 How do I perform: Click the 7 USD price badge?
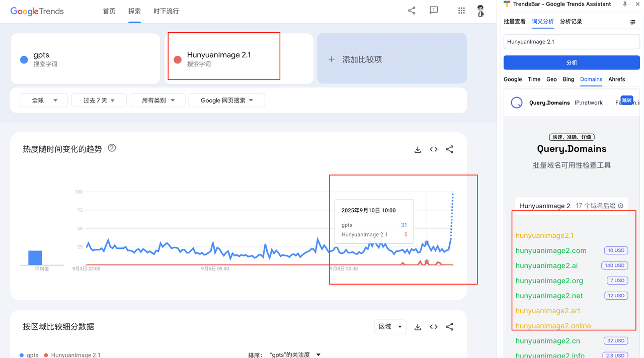[617, 281]
